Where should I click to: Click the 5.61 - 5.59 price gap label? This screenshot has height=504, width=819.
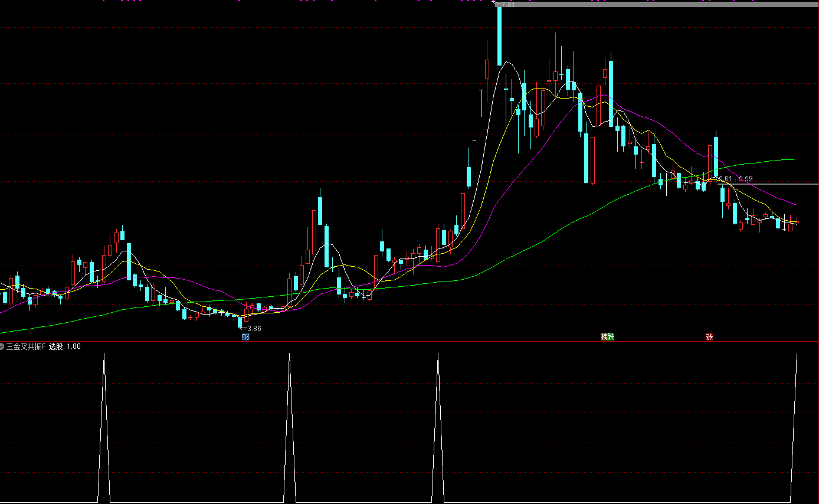(x=735, y=179)
